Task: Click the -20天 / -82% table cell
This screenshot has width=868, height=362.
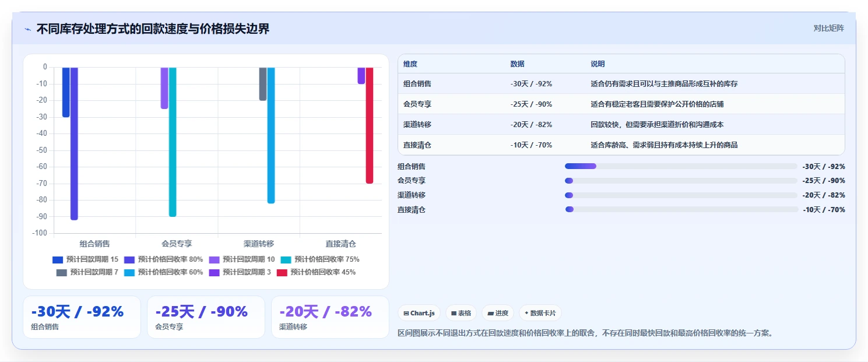Action: pos(531,125)
